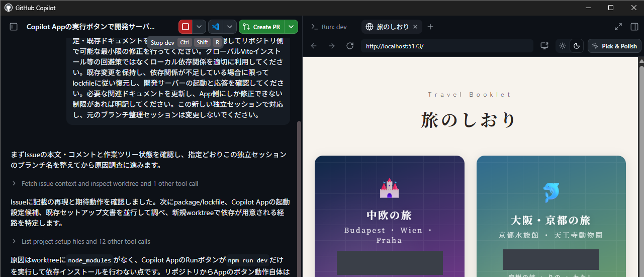Screen dimensions: 644x277
Task: Toggle the split panel layout icon
Action: (634, 27)
